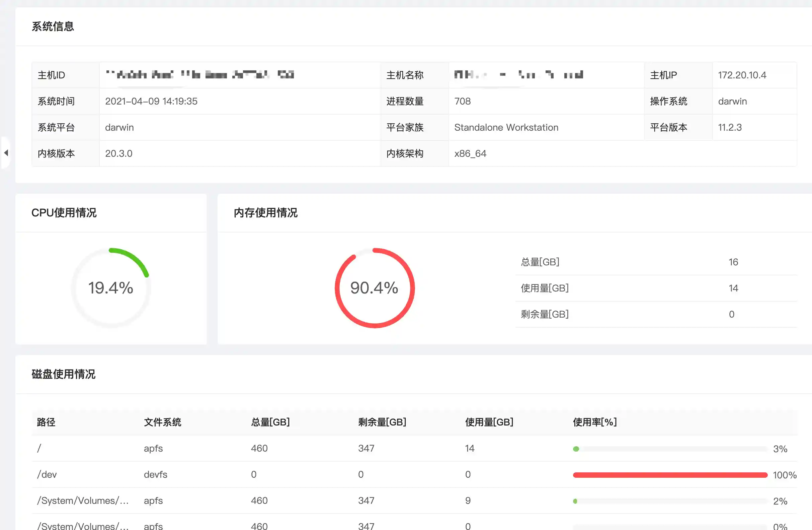This screenshot has width=812, height=530.
Task: Click the CPU 19.4% usage gauge
Action: pos(111,287)
